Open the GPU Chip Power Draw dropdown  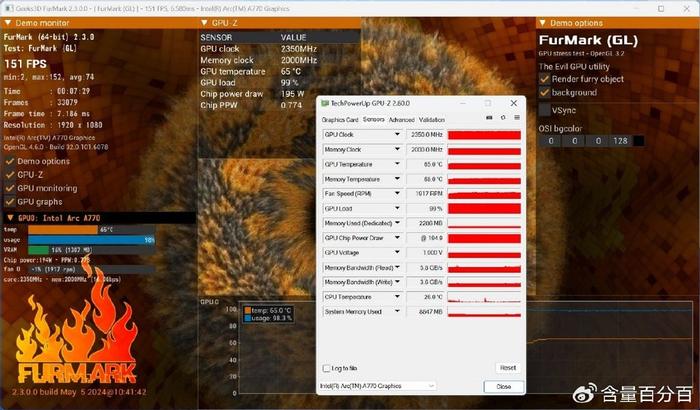[397, 238]
